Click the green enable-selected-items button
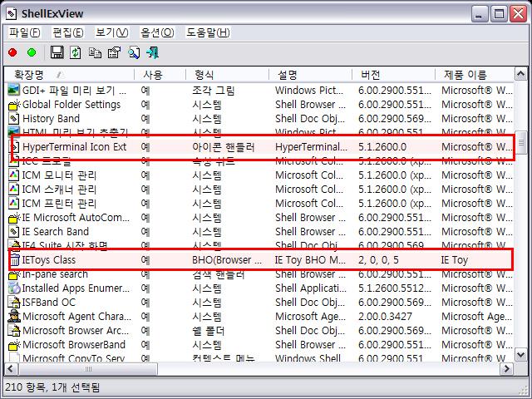The height and width of the screenshot is (399, 532). tap(32, 52)
